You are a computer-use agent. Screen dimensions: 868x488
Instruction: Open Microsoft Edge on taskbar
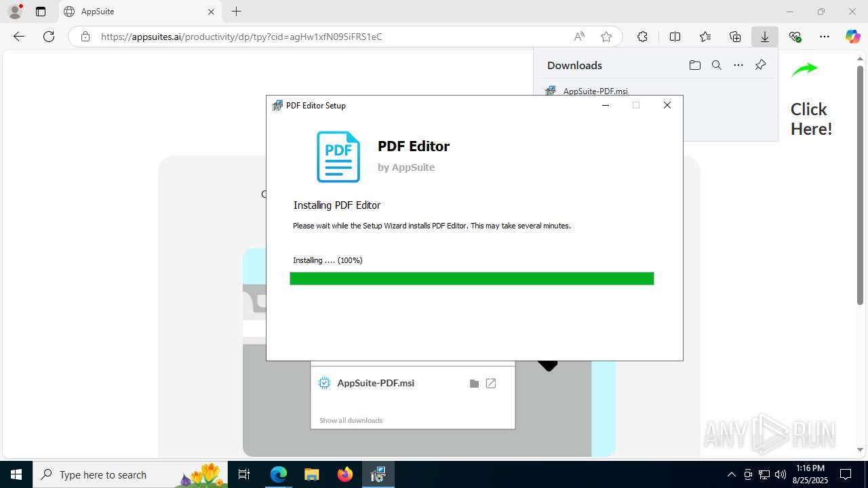click(279, 474)
